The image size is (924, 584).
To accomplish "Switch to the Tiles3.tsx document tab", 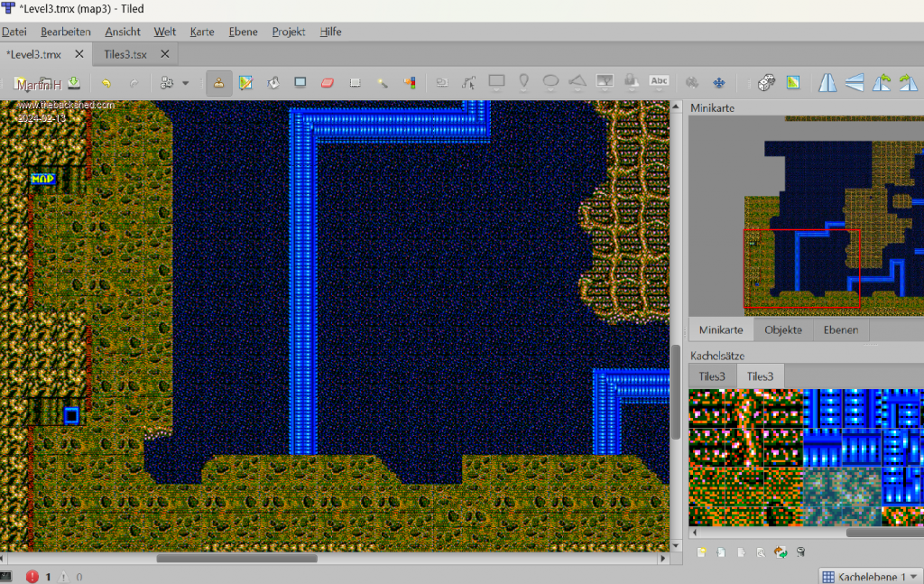I will [x=125, y=54].
